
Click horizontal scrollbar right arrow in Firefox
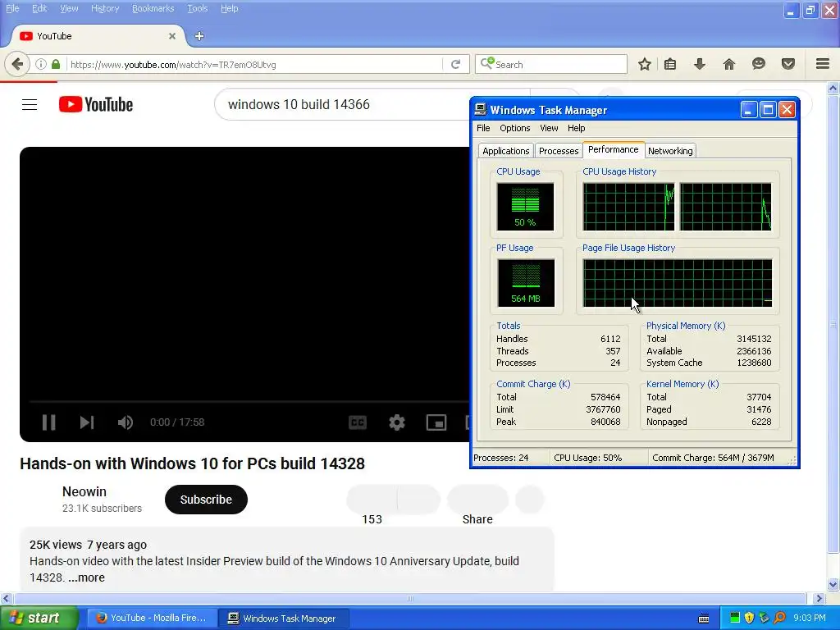pos(818,598)
